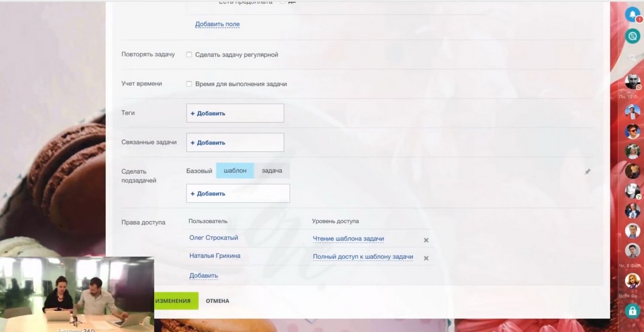Open the notifications bell icon
Viewport: 644px width, 332px height.
(x=633, y=15)
